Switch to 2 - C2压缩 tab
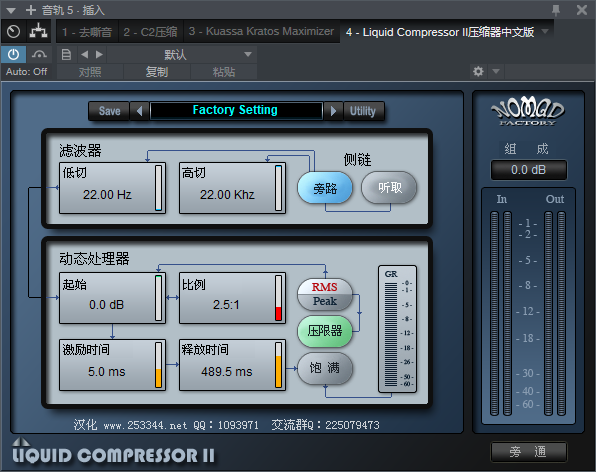 [151, 32]
